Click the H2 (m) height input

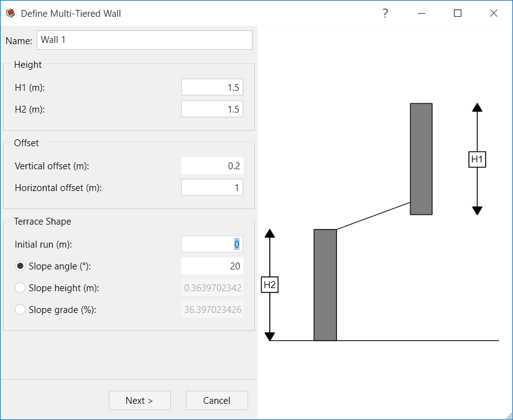[x=212, y=109]
